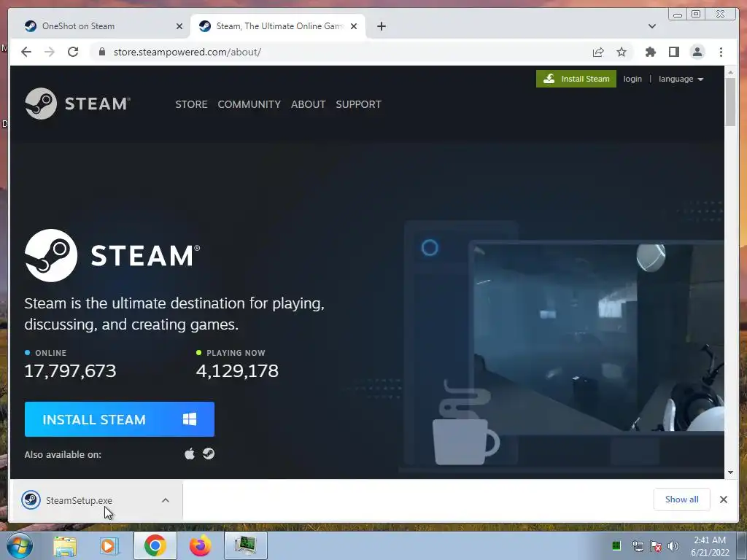Open ABOUT menu item
747x560 pixels.
(x=309, y=104)
